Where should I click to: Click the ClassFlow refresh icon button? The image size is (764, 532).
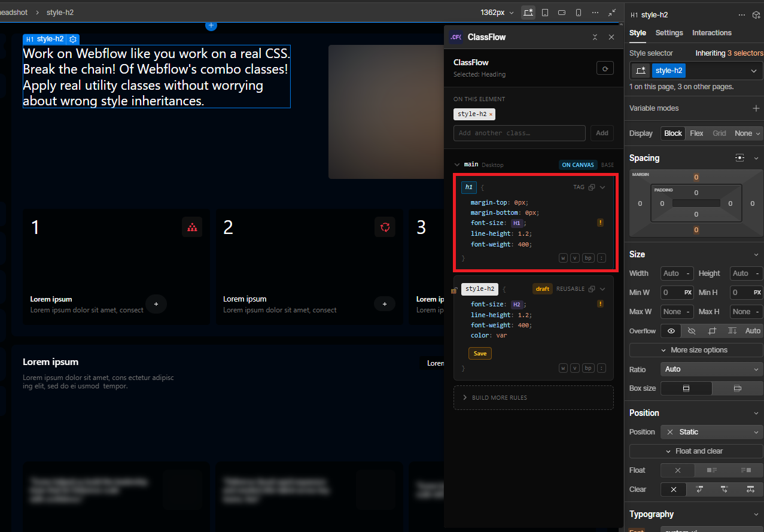tap(605, 68)
